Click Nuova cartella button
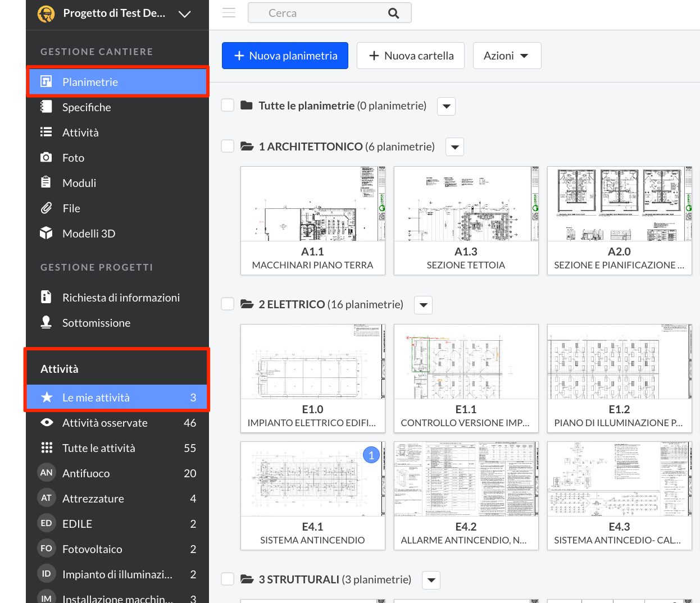The image size is (700, 603). click(x=411, y=56)
